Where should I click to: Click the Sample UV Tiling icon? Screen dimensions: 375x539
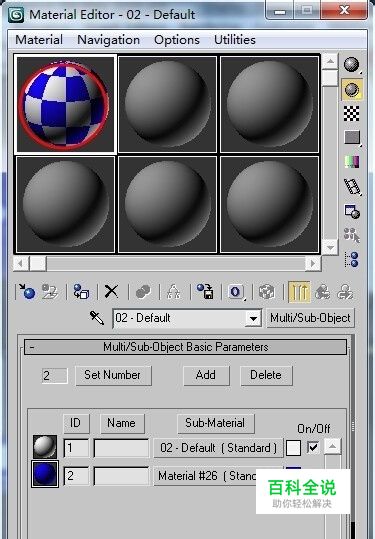tap(352, 138)
